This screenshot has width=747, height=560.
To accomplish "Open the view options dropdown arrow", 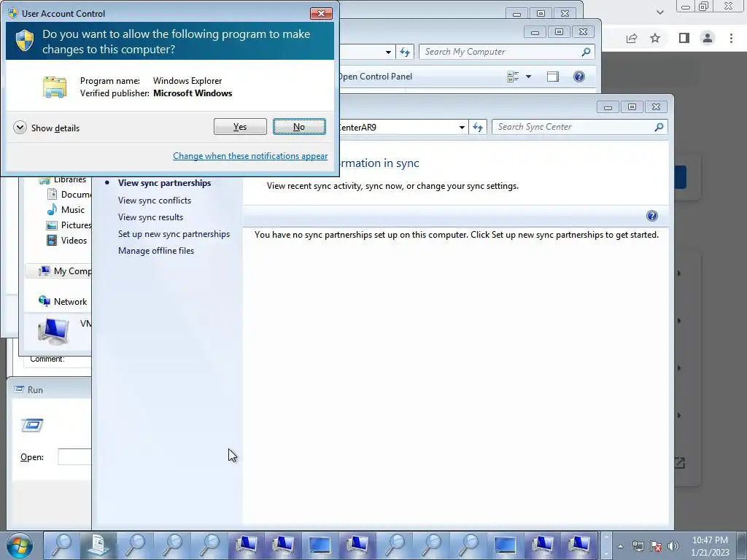I will (x=528, y=77).
